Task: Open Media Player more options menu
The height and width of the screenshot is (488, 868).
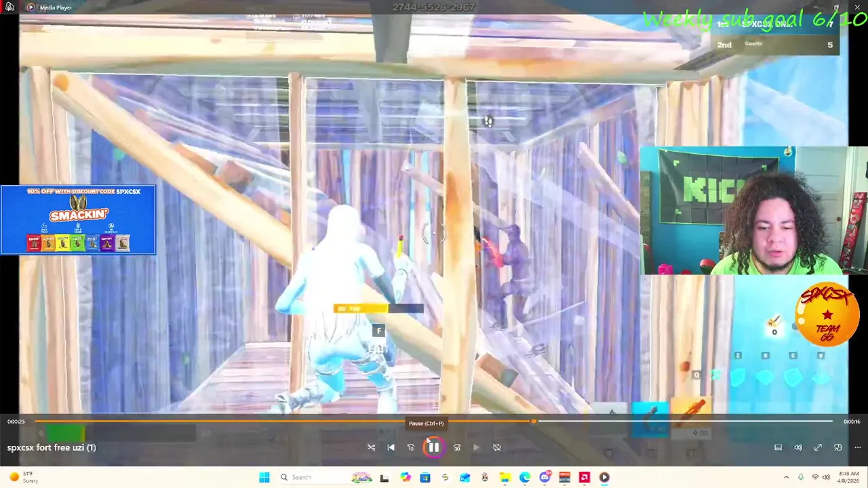Action: pos(857,447)
